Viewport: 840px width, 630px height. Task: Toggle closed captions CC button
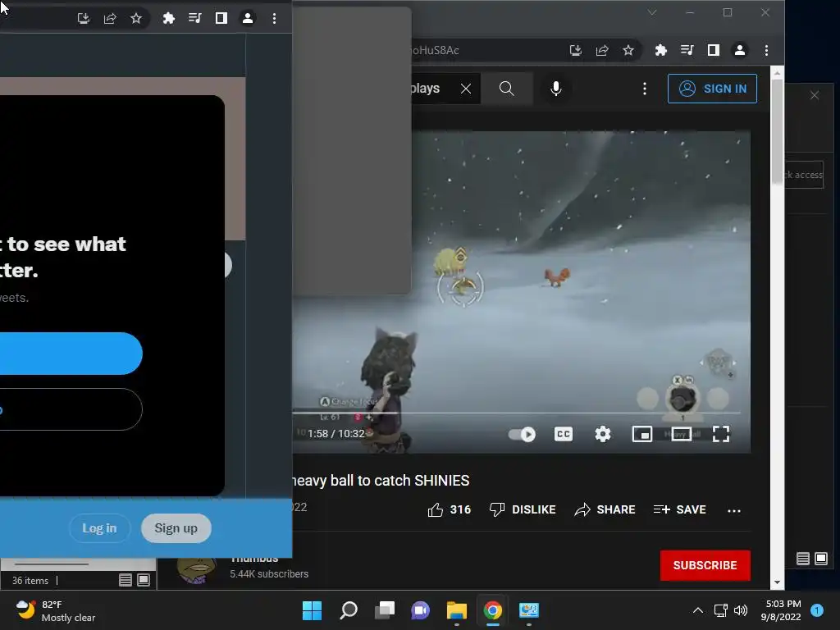click(563, 434)
